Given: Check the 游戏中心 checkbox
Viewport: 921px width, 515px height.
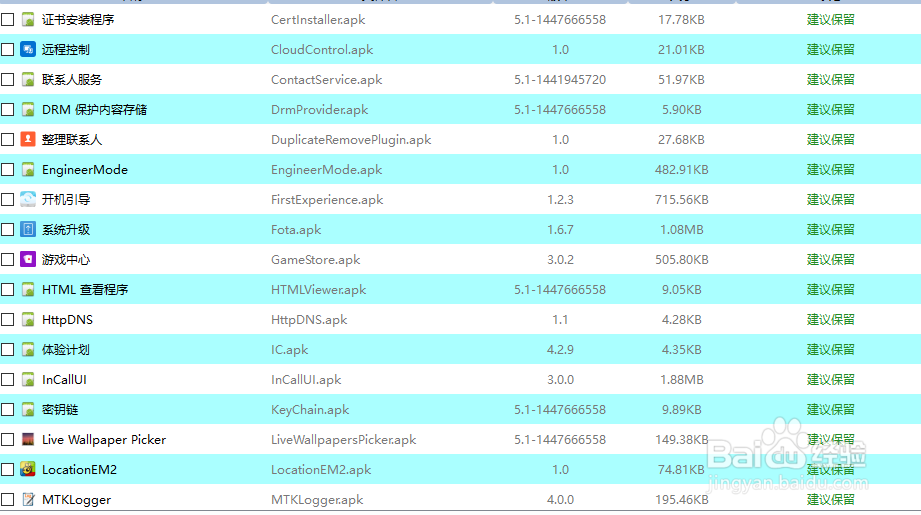Looking at the screenshot, I should 8,260.
